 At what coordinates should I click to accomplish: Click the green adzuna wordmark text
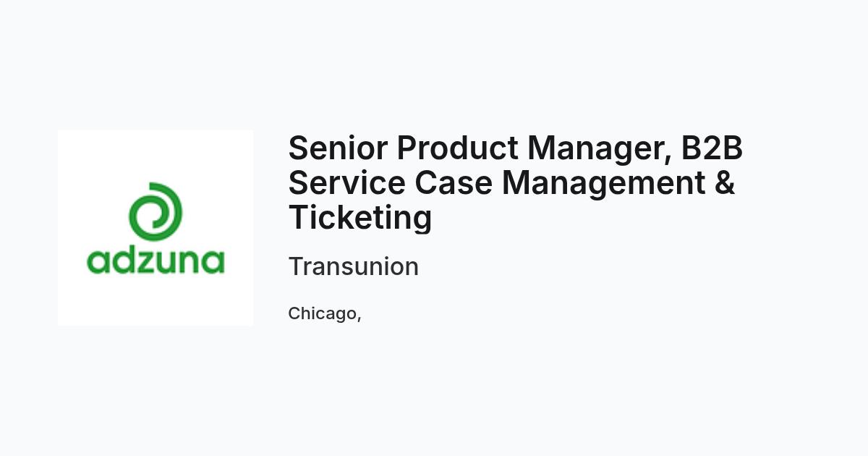click(156, 260)
